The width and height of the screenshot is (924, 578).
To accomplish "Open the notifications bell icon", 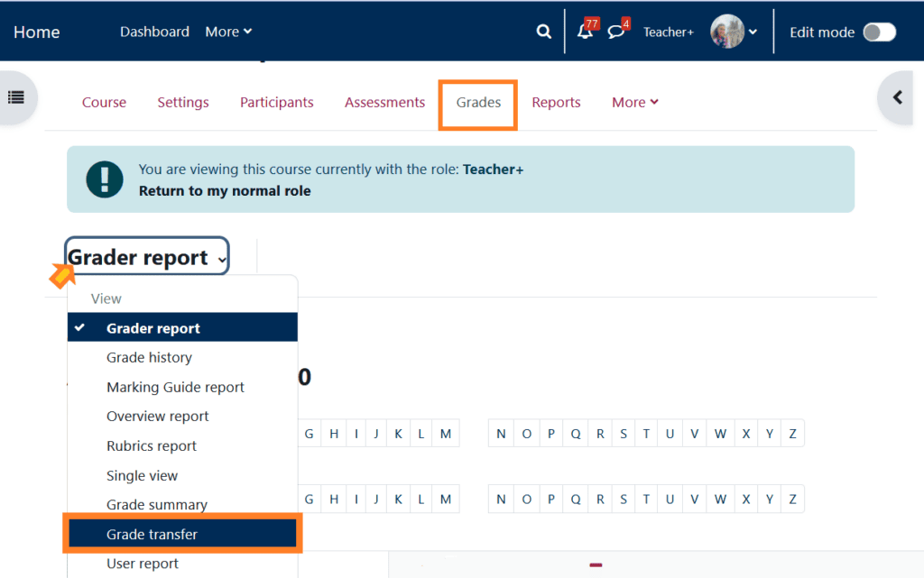I will (585, 32).
